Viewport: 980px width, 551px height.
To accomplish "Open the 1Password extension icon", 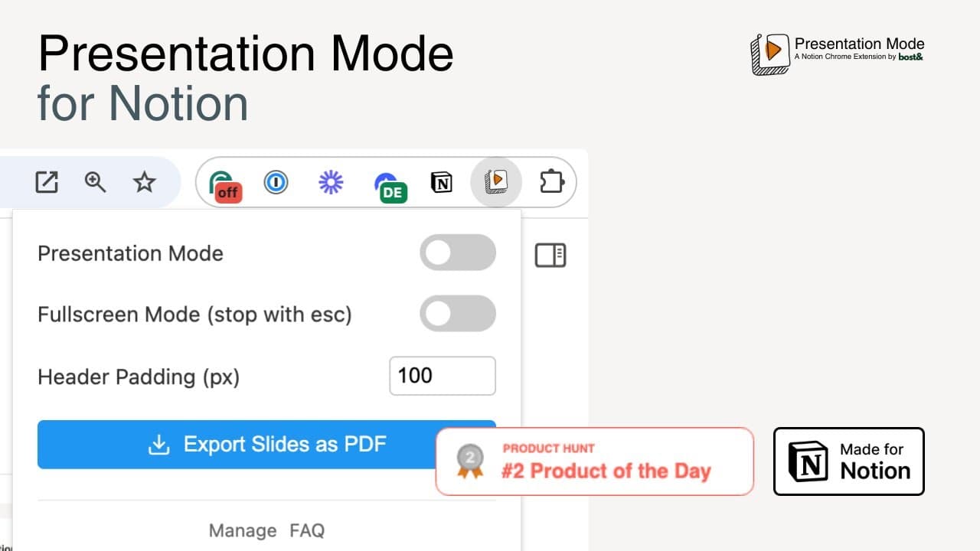I will point(276,182).
